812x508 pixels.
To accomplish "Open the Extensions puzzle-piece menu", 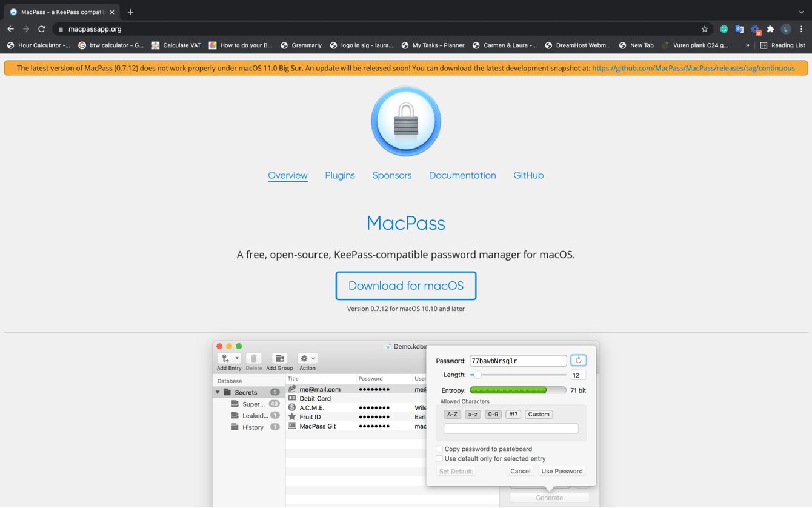I will coord(771,29).
